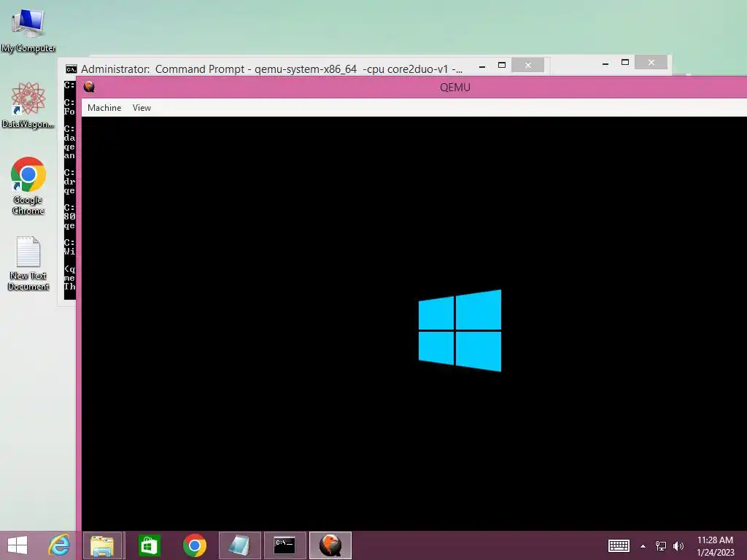Open the Windows Start button

[x=18, y=545]
